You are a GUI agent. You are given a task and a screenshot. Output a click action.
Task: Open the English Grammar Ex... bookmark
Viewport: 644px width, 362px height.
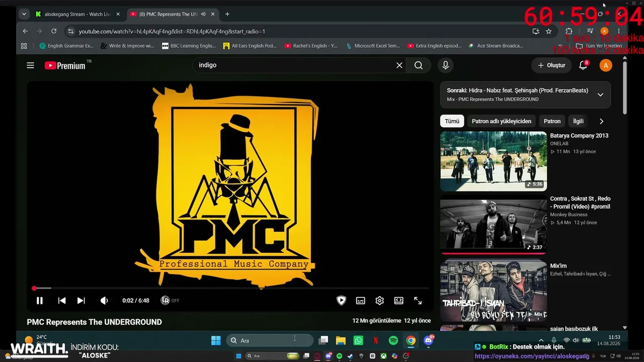[66, 46]
